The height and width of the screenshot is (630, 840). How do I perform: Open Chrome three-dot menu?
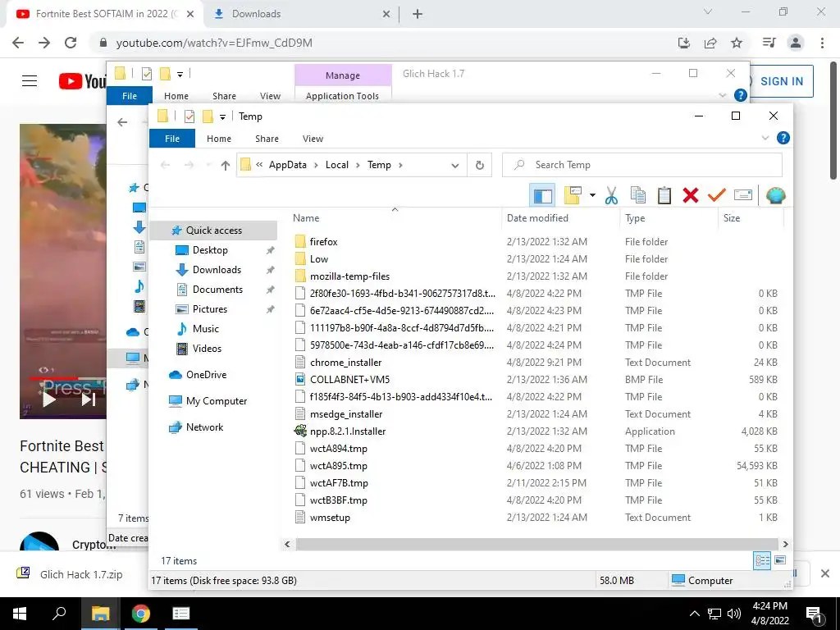(x=822, y=43)
